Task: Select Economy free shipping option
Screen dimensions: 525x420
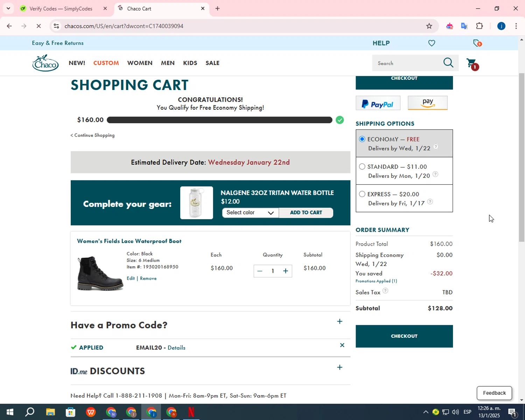Action: [362, 139]
